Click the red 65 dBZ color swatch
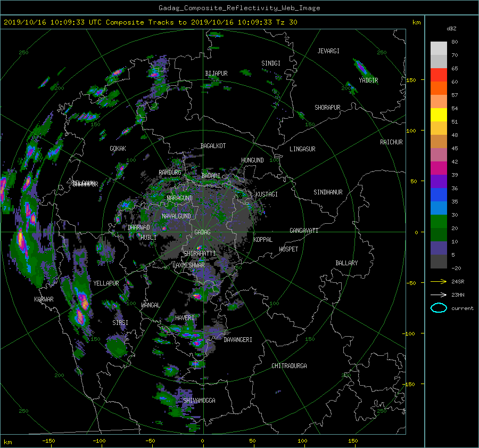Screen dimensions: 479x448 tap(439, 75)
